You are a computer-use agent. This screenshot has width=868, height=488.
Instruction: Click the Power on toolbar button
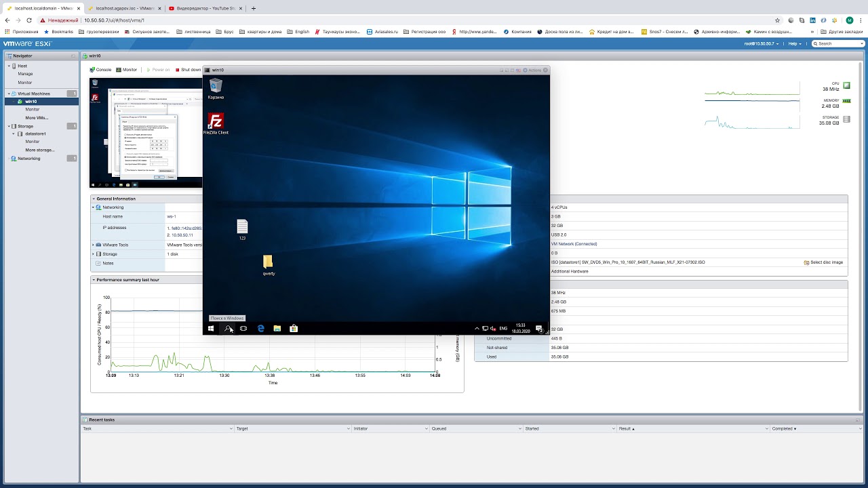[x=158, y=70]
